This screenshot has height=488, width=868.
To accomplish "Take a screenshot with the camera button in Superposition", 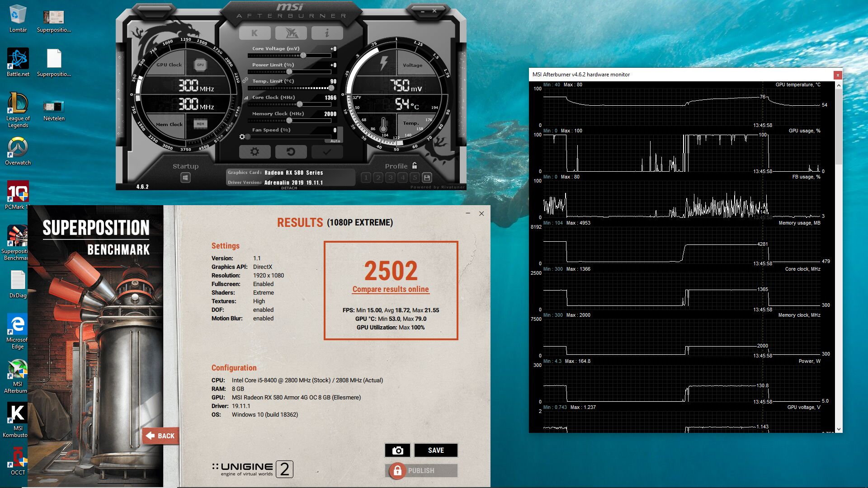I will (x=397, y=450).
